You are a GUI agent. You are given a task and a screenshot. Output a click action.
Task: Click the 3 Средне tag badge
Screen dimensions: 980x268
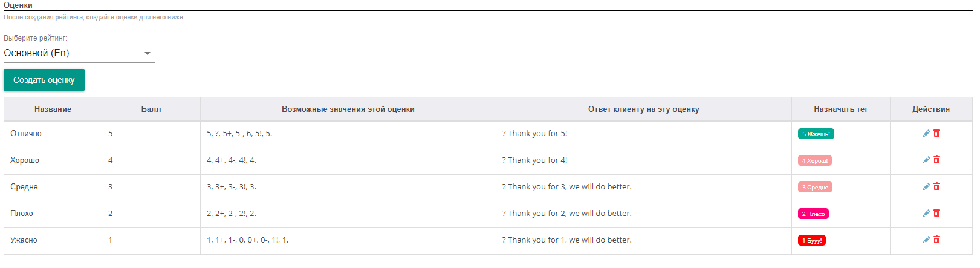(x=815, y=187)
